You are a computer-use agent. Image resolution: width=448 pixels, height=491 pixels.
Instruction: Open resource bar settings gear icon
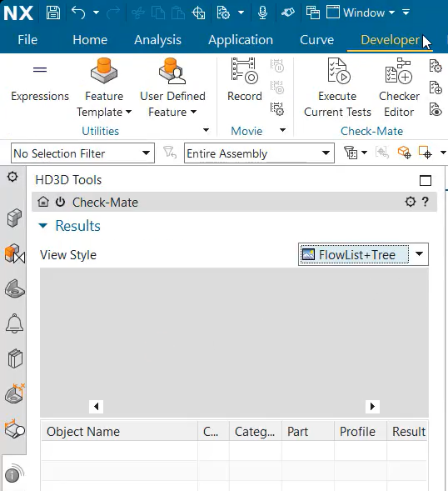click(x=12, y=177)
